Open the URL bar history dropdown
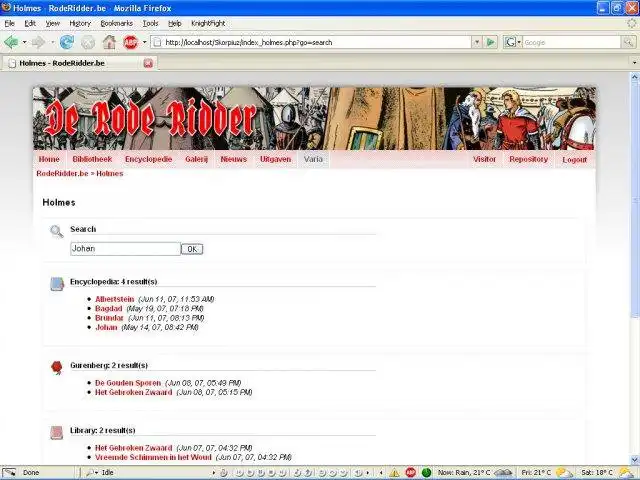The height and width of the screenshot is (480, 640). click(476, 42)
